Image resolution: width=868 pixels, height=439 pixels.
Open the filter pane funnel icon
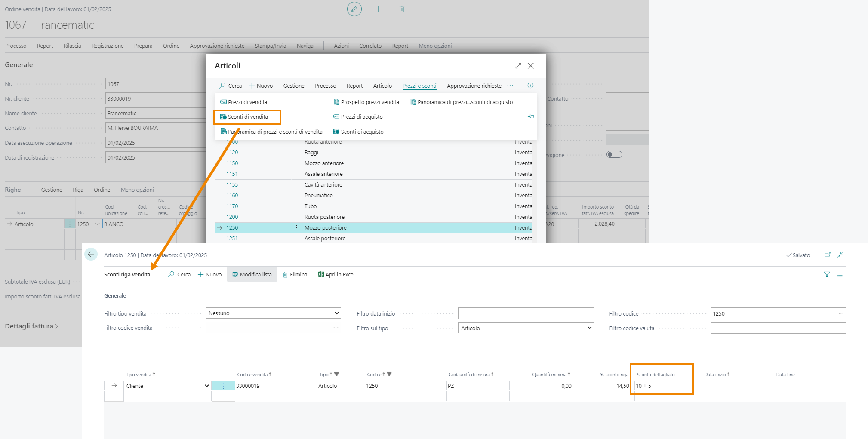tap(826, 274)
